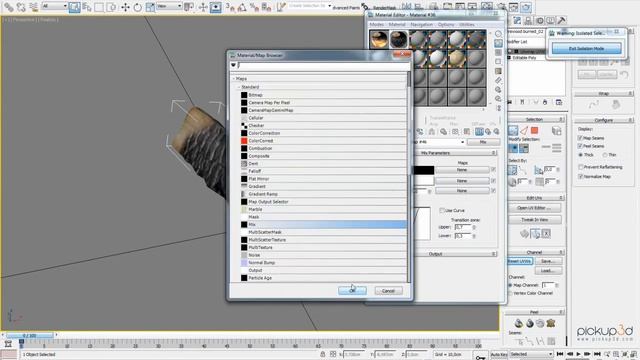Click the black Color #1 swatch in Mix Parameters

pos(424,170)
